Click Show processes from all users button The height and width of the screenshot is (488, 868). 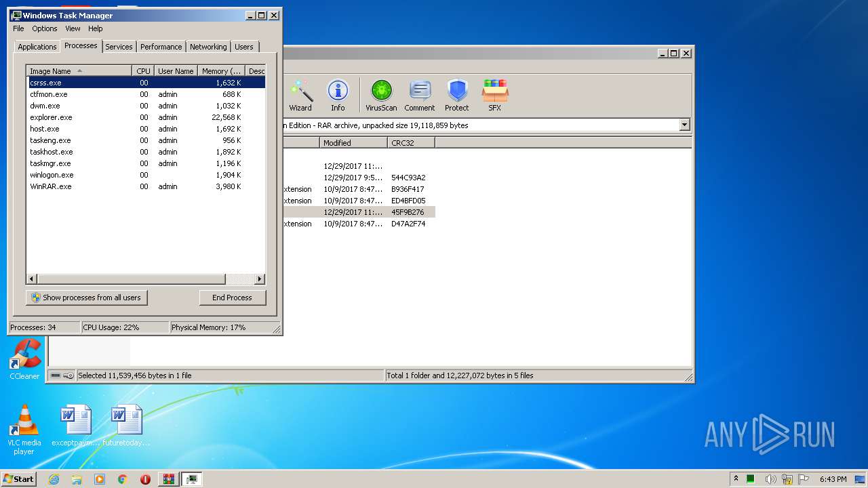(x=87, y=298)
